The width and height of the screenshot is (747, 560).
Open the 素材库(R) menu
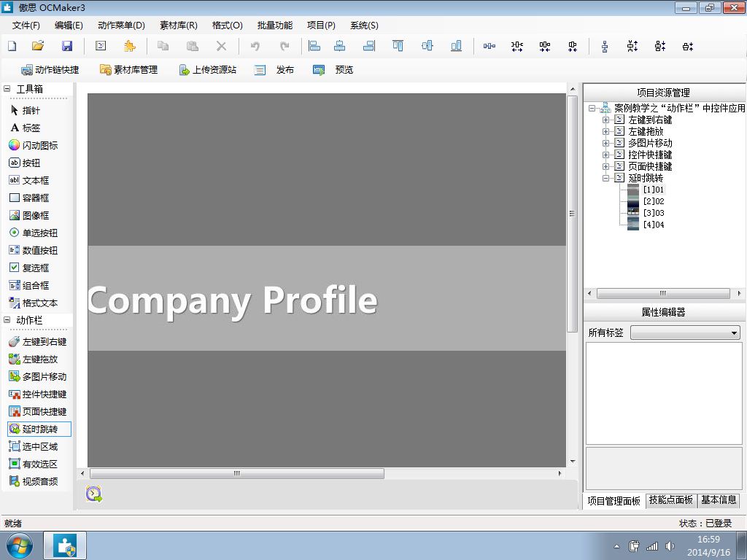coord(179,26)
